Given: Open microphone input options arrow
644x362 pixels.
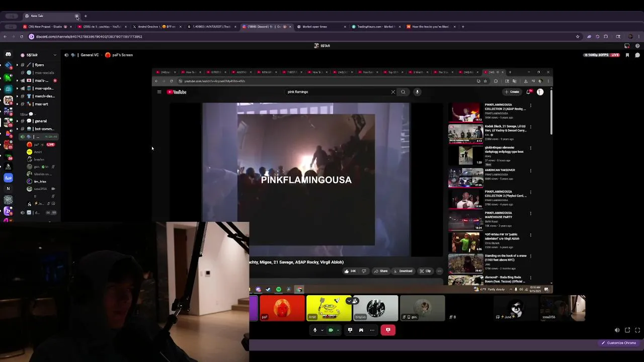Looking at the screenshot, I should (x=322, y=330).
